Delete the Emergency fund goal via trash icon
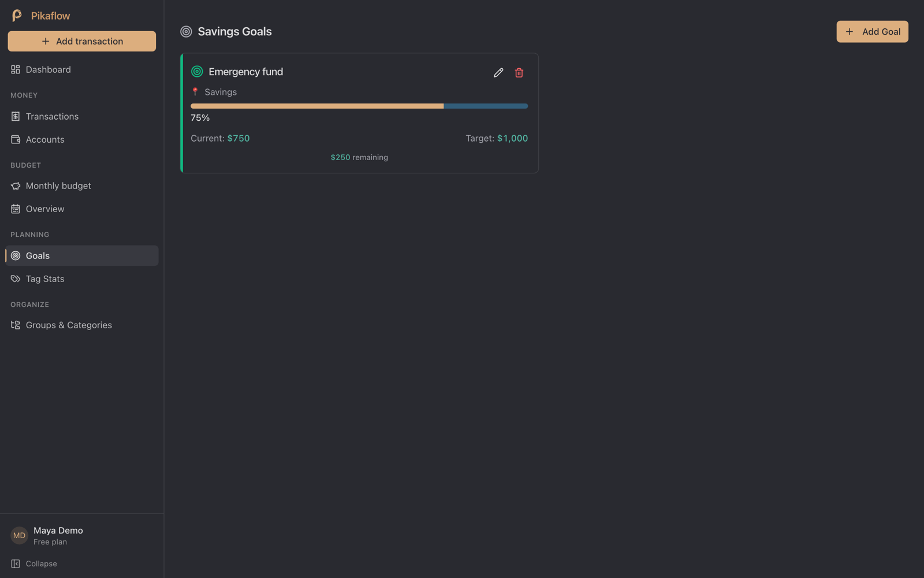The width and height of the screenshot is (924, 578). point(519,73)
